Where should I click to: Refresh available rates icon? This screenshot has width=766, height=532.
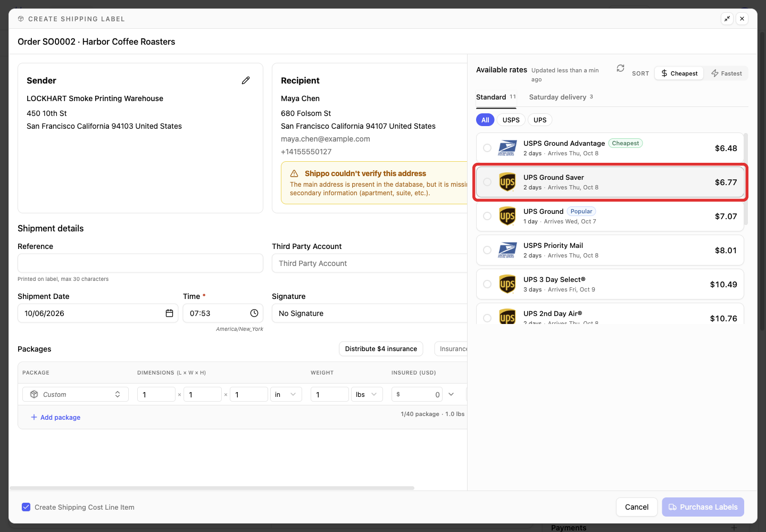point(620,69)
